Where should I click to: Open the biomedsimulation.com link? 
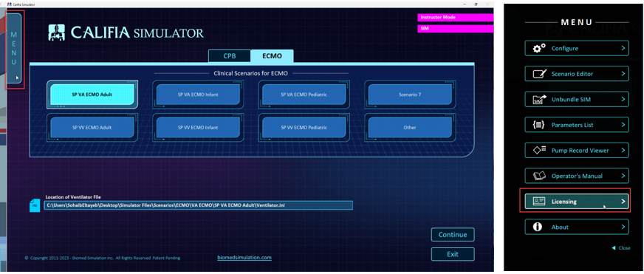tap(244, 258)
